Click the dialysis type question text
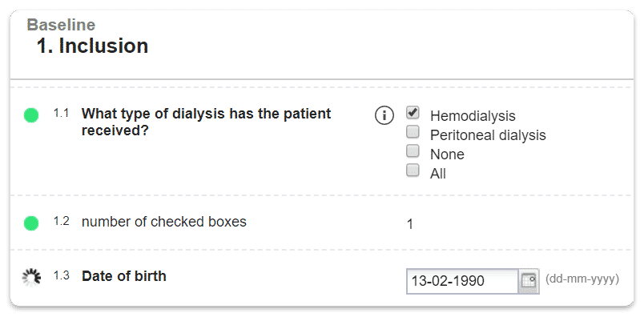This screenshot has height=321, width=644. pos(206,122)
